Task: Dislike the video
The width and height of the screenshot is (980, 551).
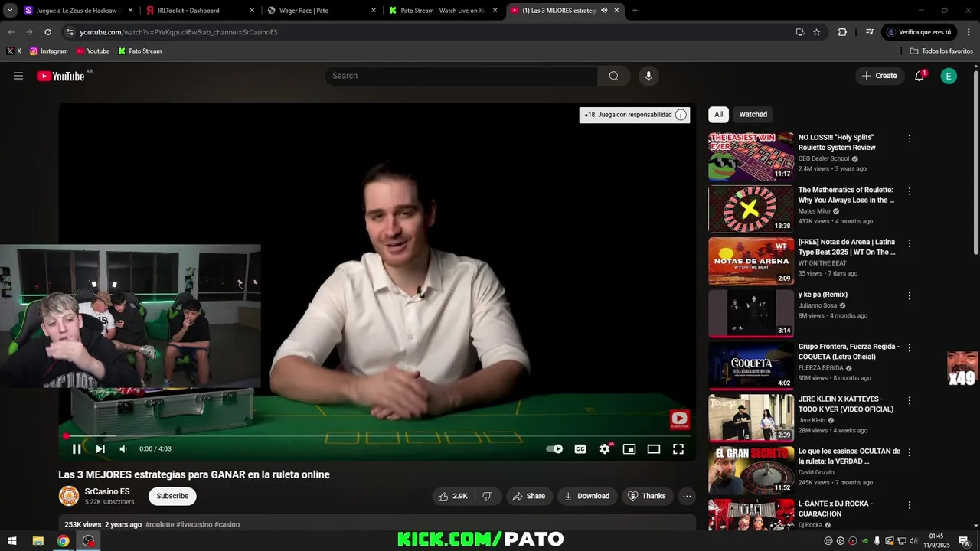Action: [488, 496]
